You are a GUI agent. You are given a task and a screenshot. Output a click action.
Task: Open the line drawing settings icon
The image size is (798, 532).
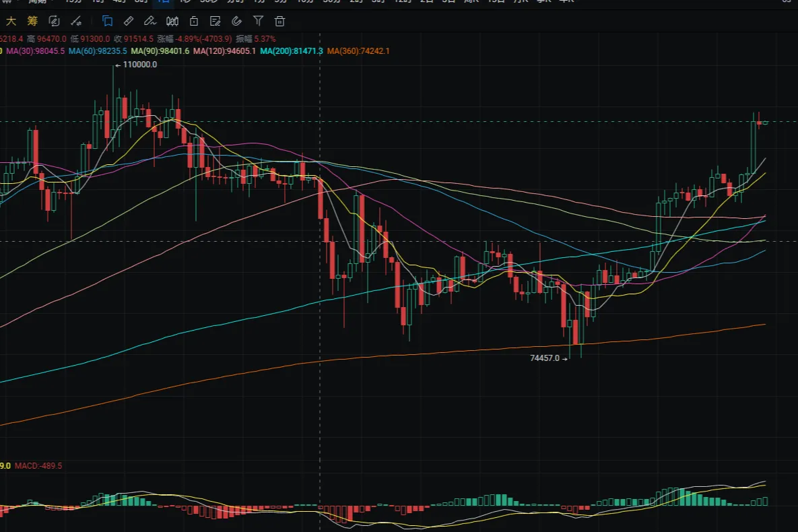[76, 21]
